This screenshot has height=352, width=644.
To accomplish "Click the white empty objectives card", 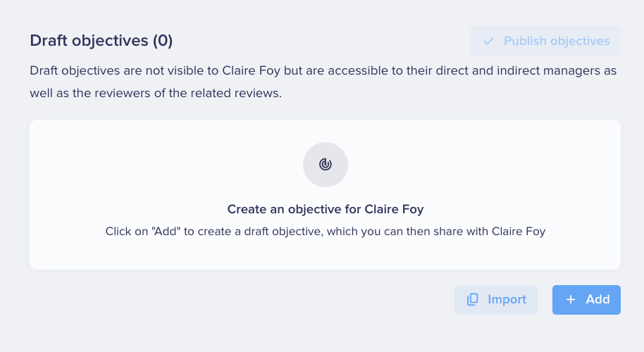I will click(325, 194).
